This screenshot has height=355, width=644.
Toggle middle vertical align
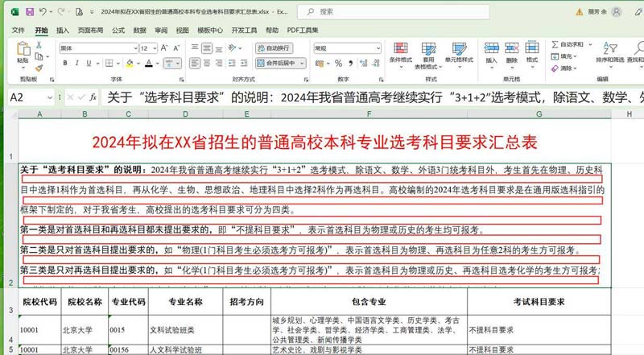[x=207, y=48]
